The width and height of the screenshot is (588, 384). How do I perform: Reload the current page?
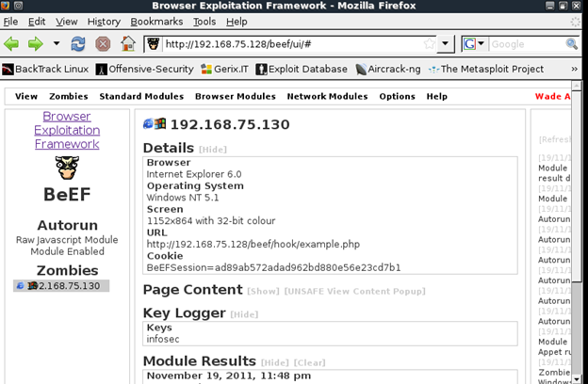pyautogui.click(x=78, y=44)
